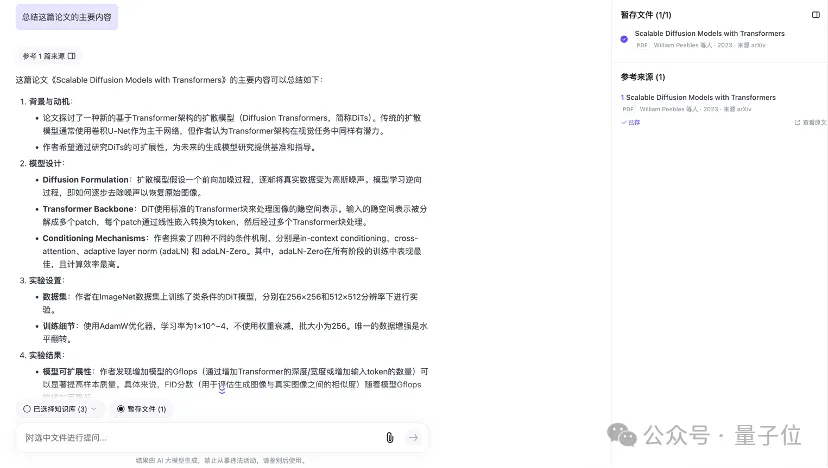Click the bold text Diffusion Formulation
The image size is (828, 468).
click(86, 180)
